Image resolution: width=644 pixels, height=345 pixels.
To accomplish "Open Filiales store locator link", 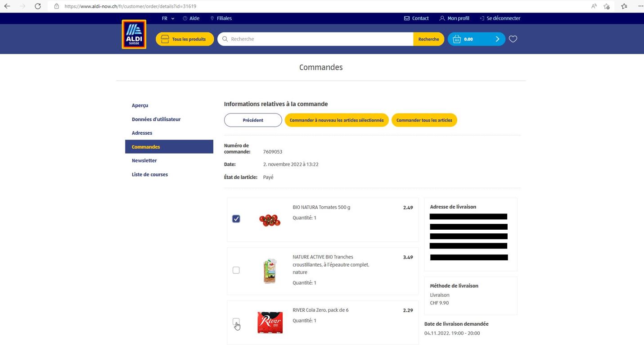I will click(x=221, y=18).
